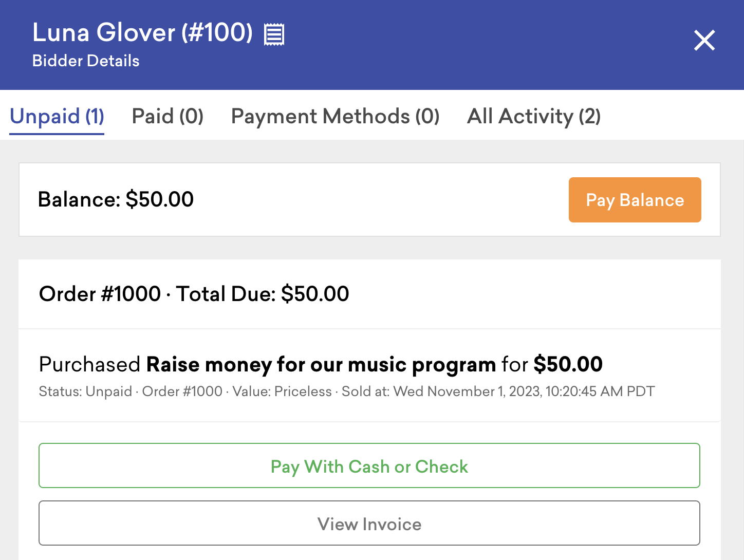744x560 pixels.
Task: Open the Payment Methods (0) tab
Action: (x=335, y=117)
